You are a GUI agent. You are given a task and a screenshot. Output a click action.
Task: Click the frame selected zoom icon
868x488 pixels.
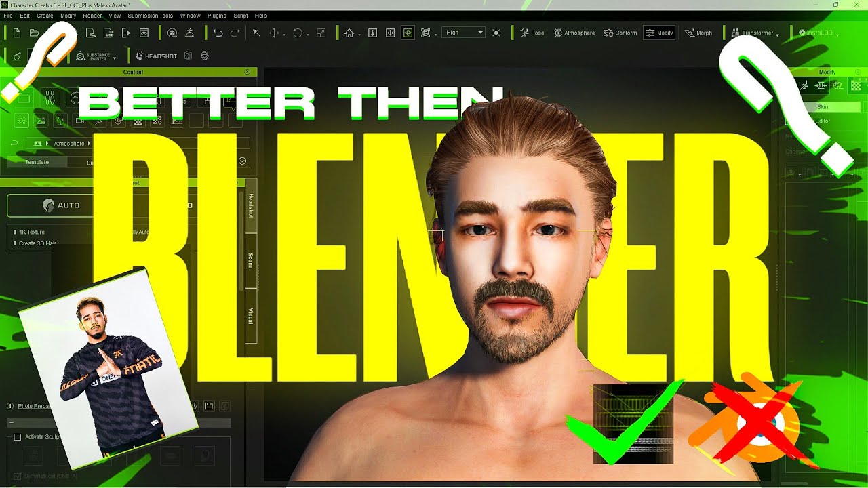(x=425, y=33)
